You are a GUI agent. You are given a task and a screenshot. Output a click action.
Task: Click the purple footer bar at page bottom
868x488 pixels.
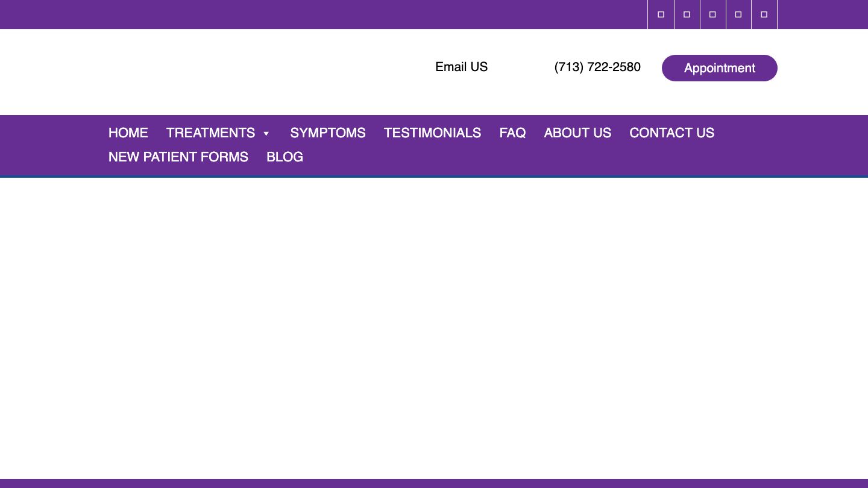tap(434, 483)
